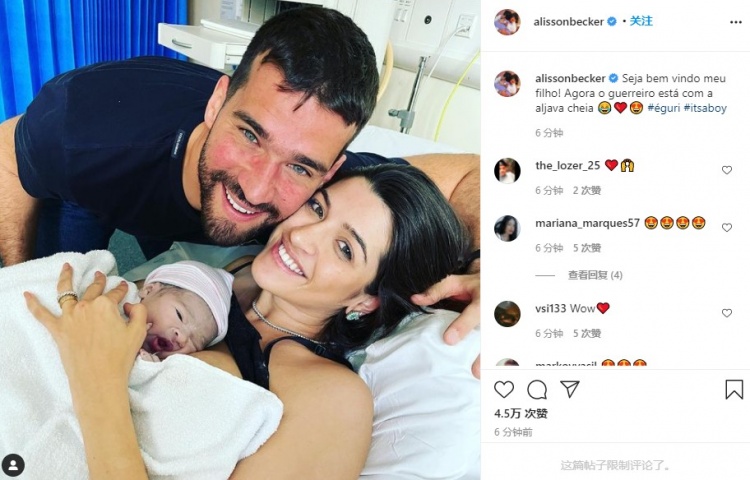750x480 pixels.
Task: View the 4.5万 likes list
Action: (521, 413)
